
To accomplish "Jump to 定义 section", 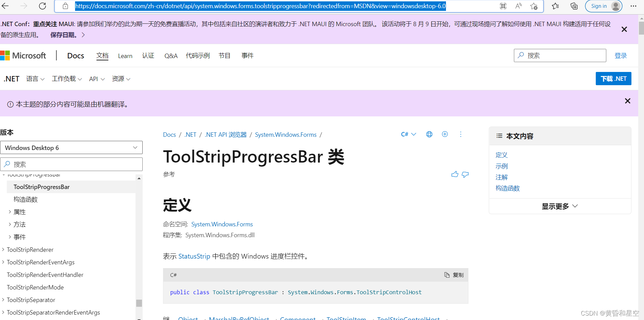I will pyautogui.click(x=502, y=155).
